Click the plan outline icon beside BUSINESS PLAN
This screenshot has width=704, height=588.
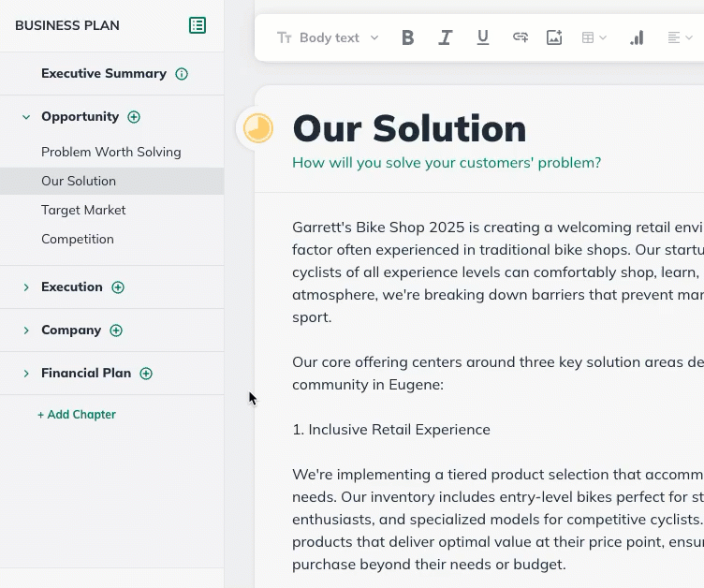point(198,25)
